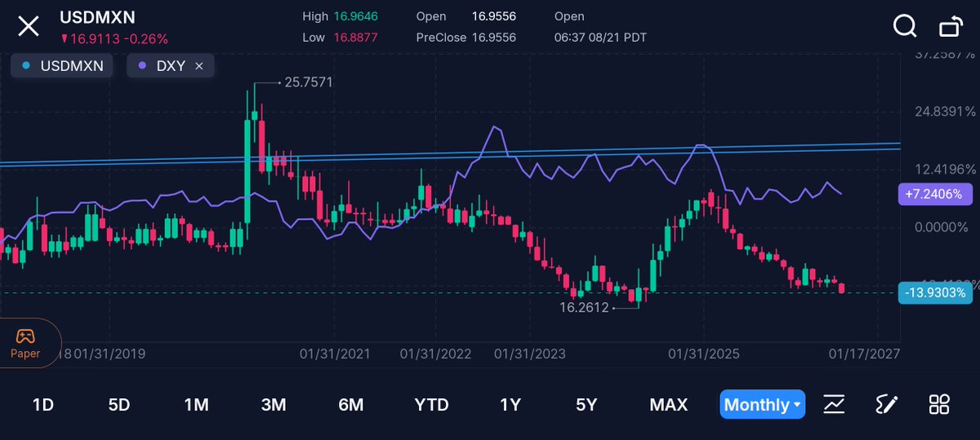This screenshot has width=980, height=440.
Task: Choose the 6M range tab
Action: coord(350,404)
